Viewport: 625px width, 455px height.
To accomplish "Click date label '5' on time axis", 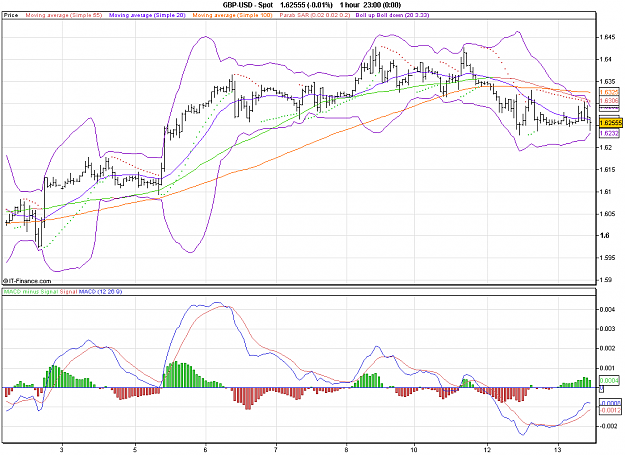I will click(136, 450).
